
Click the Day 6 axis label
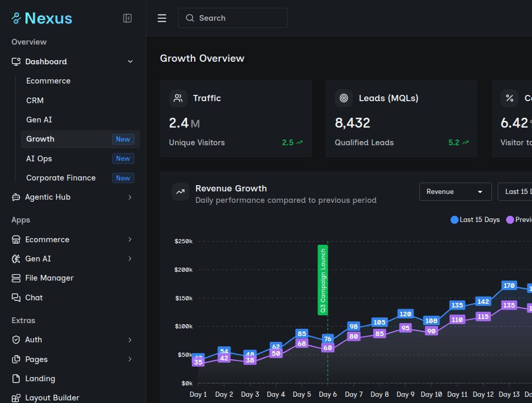328,395
